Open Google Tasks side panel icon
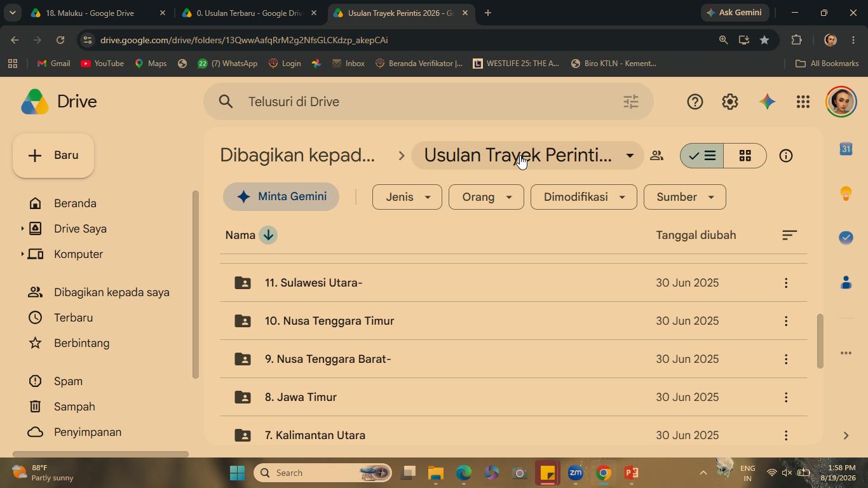Image resolution: width=868 pixels, height=488 pixels. click(846, 237)
